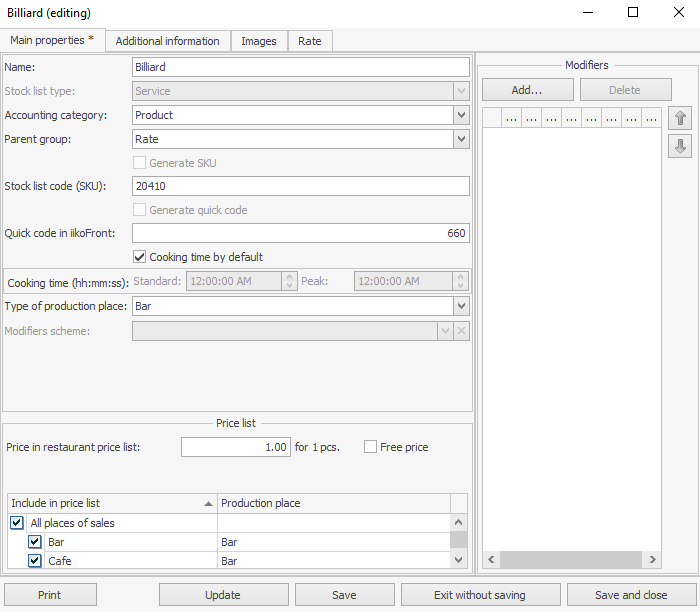Move modifier up with the up arrow
700x612 pixels.
[x=681, y=118]
